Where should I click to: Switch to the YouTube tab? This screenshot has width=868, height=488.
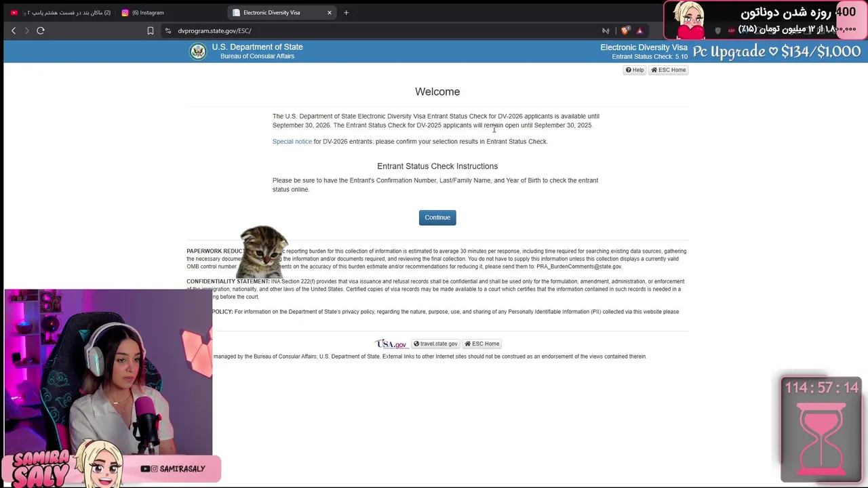click(60, 12)
